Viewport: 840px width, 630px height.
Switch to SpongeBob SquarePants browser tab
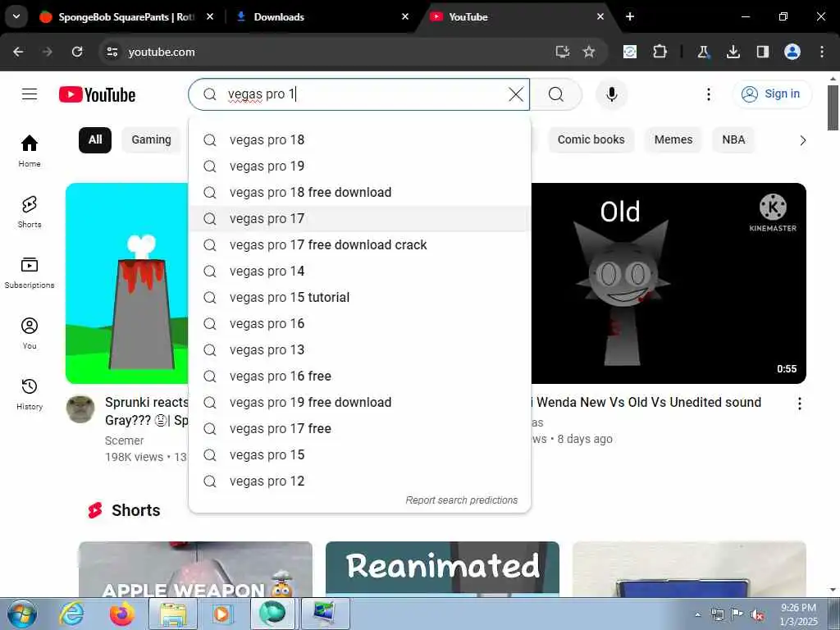[126, 16]
